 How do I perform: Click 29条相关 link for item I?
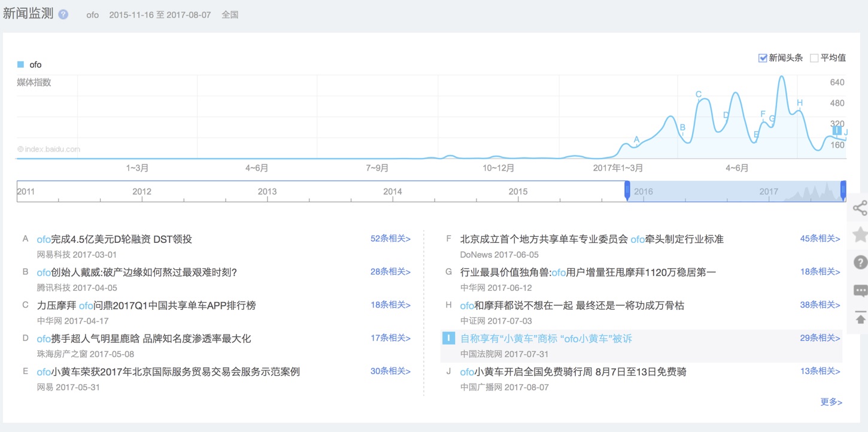click(820, 338)
